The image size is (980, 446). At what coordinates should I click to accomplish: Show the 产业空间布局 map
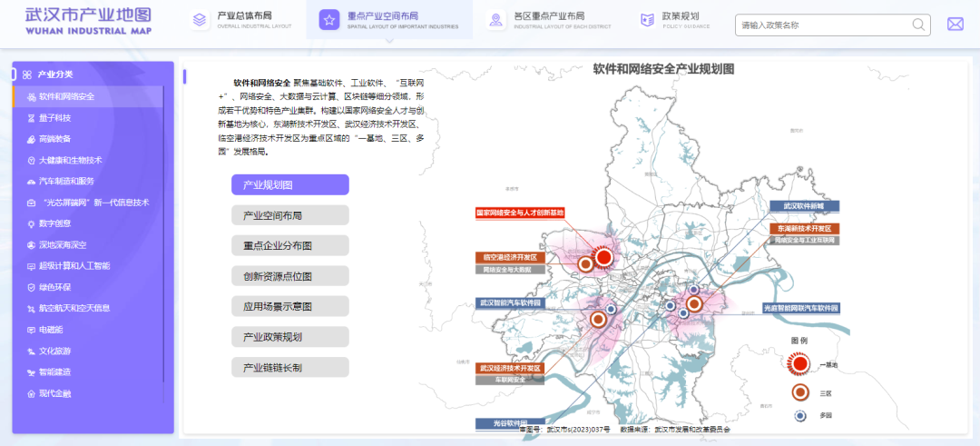290,215
